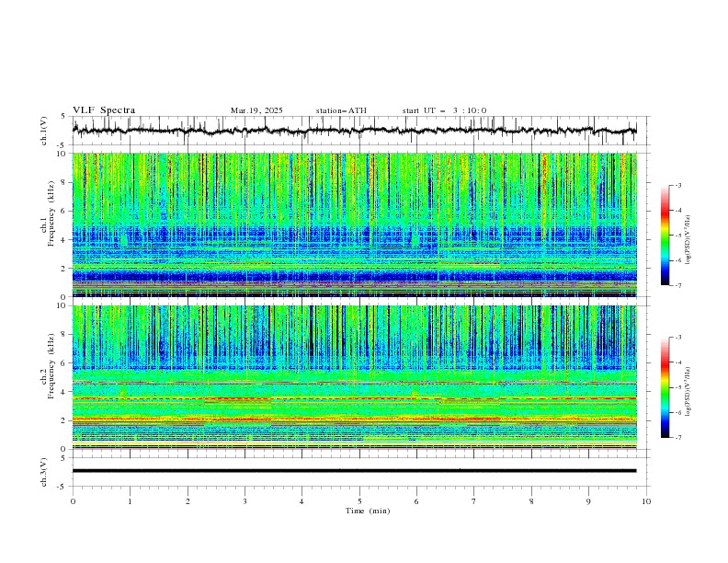Click the ch.1 color scale bar
Viewport: 728px width, 563px height.
click(x=665, y=236)
